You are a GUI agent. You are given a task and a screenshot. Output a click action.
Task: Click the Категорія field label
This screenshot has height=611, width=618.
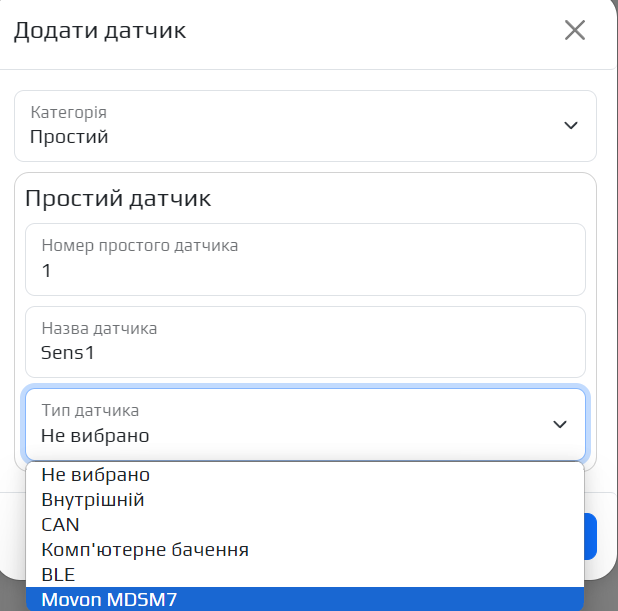(68, 113)
